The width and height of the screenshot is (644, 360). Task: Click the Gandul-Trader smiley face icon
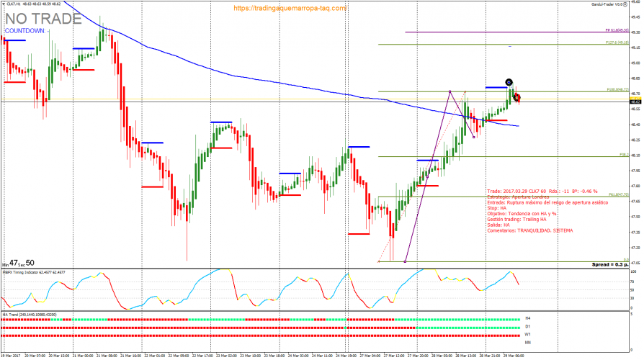click(x=625, y=4)
